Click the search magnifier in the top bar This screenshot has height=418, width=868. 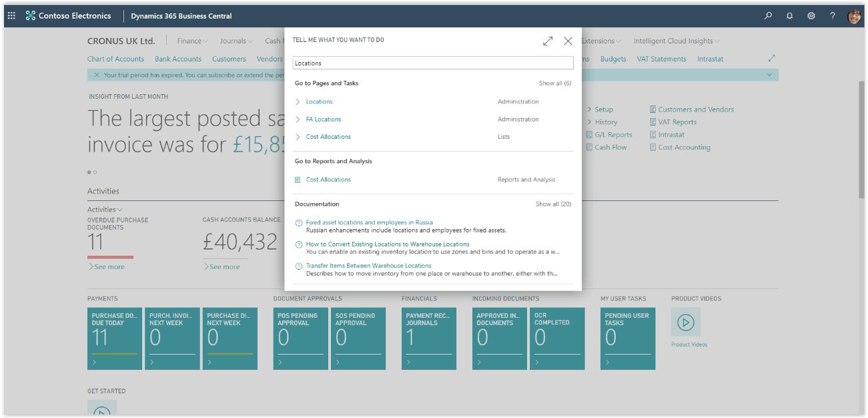click(769, 15)
